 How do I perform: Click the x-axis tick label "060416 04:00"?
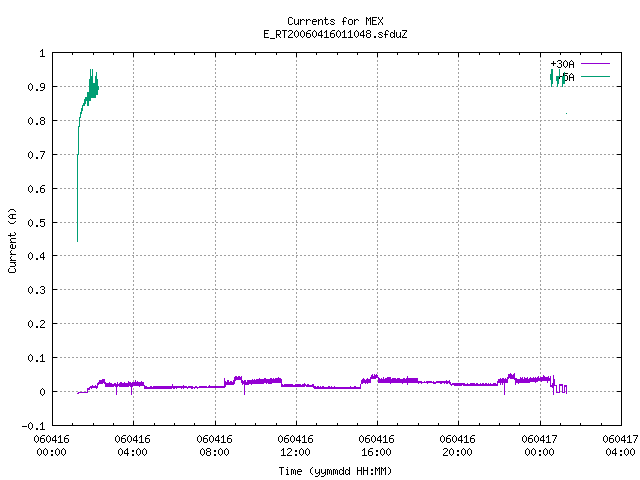click(132, 446)
